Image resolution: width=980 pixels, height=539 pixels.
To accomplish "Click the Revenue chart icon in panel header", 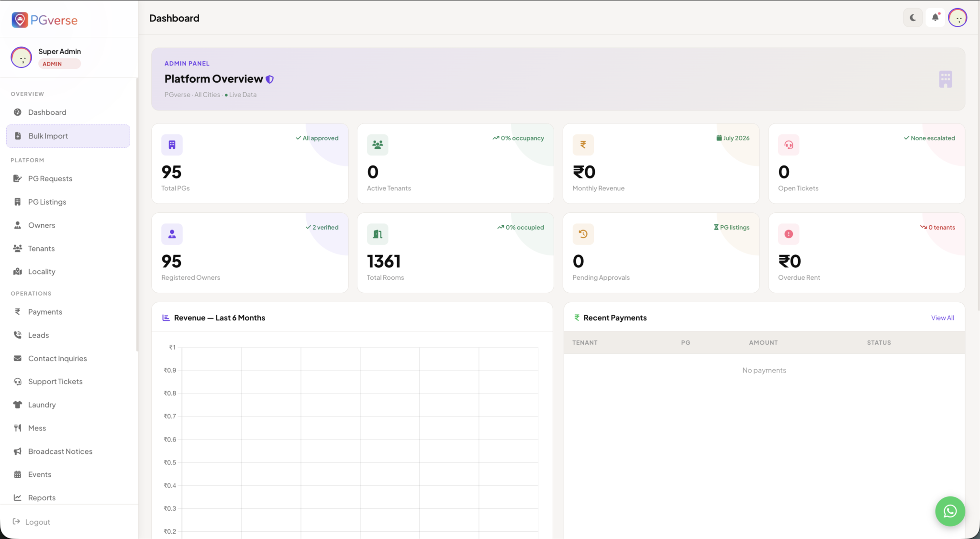I will tap(166, 318).
